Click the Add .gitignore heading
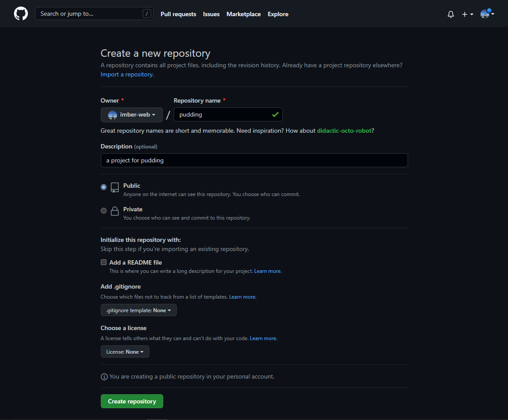This screenshot has height=420, width=508. [x=120, y=286]
